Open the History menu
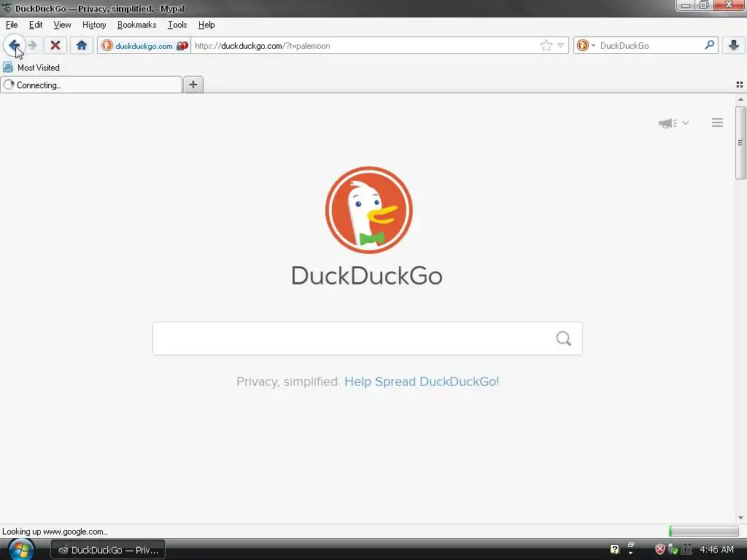 coord(94,25)
